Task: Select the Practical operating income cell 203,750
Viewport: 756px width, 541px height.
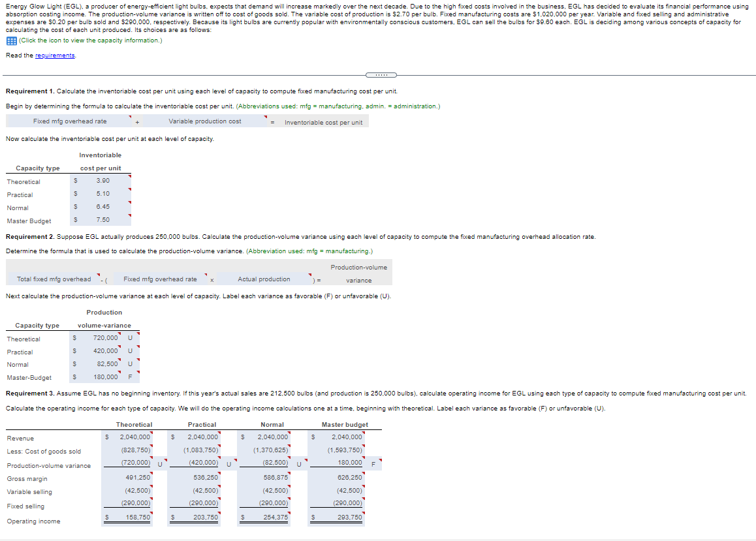Action: 206,516
